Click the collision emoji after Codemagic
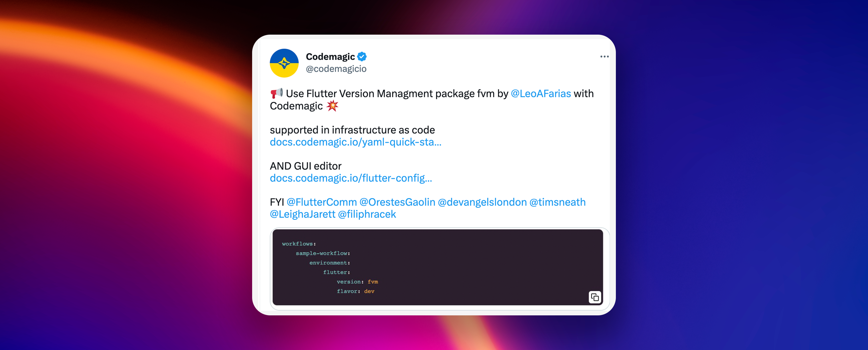Viewport: 868px width, 350px height. [332, 106]
